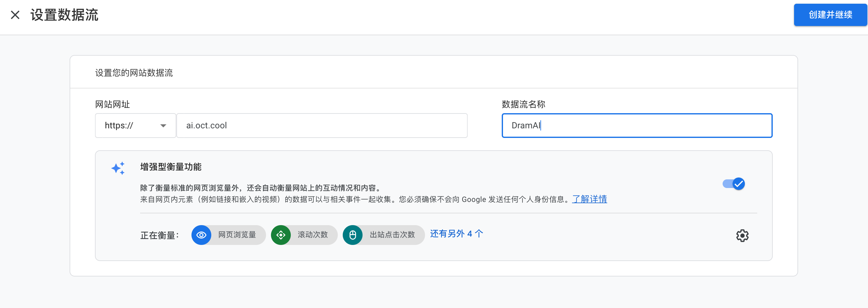The width and height of the screenshot is (868, 308).
Task: Open enhanced measurement gear settings
Action: 742,236
